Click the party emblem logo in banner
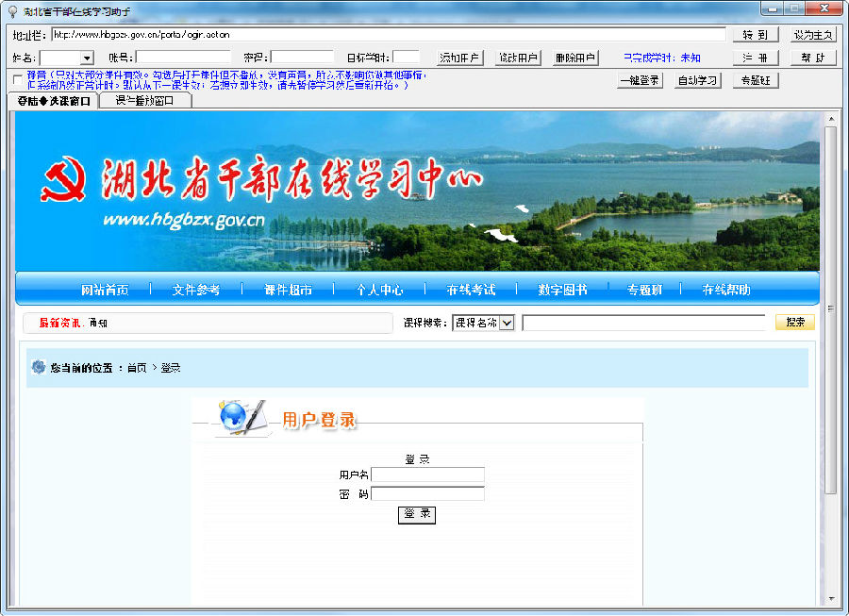The image size is (849, 616). 63,179
